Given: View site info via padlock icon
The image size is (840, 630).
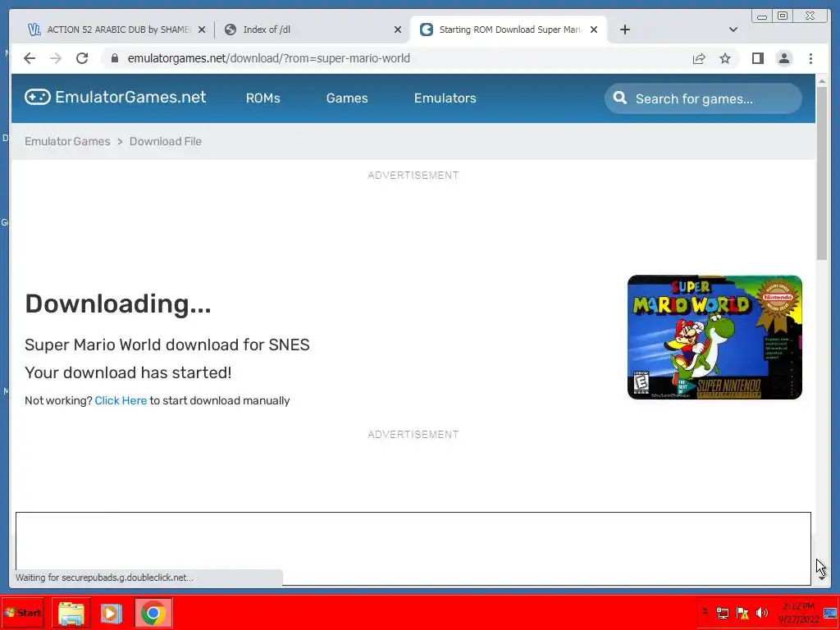Looking at the screenshot, I should pos(114,58).
